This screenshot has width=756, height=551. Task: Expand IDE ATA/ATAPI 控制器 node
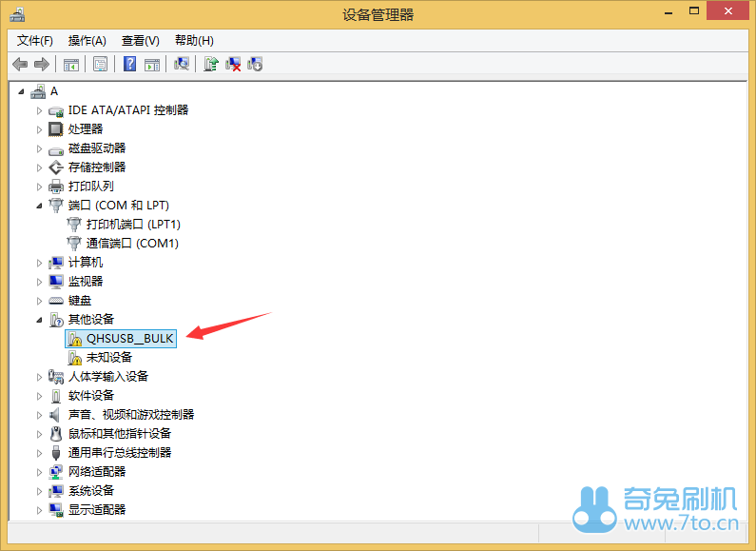[x=40, y=110]
